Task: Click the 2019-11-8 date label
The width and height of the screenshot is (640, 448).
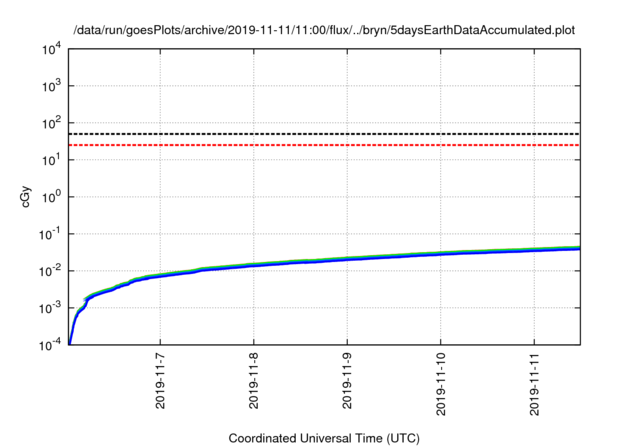Action: 253,381
